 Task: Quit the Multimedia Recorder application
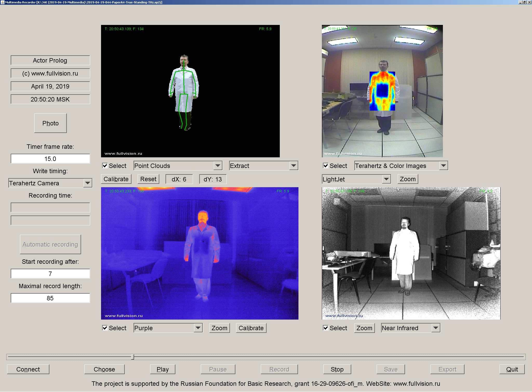(x=511, y=369)
